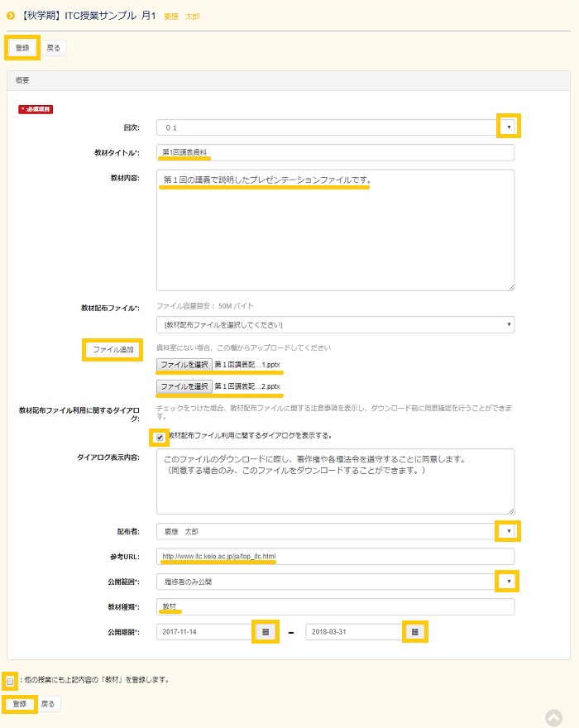This screenshot has height=728, width=579.
Task: Open the 公開範囲 dropdown
Action: tap(508, 582)
